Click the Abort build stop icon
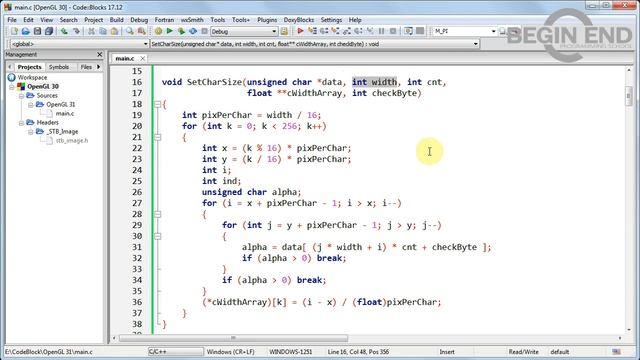 coord(204,31)
